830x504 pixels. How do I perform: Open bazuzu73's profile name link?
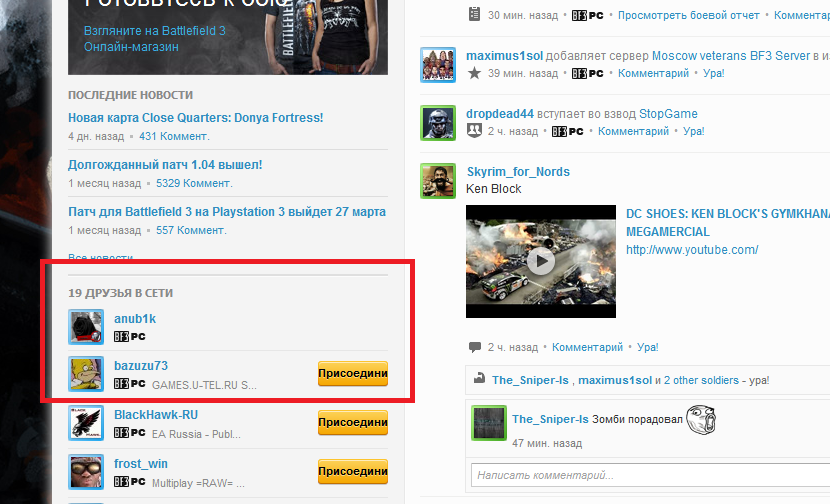click(141, 366)
